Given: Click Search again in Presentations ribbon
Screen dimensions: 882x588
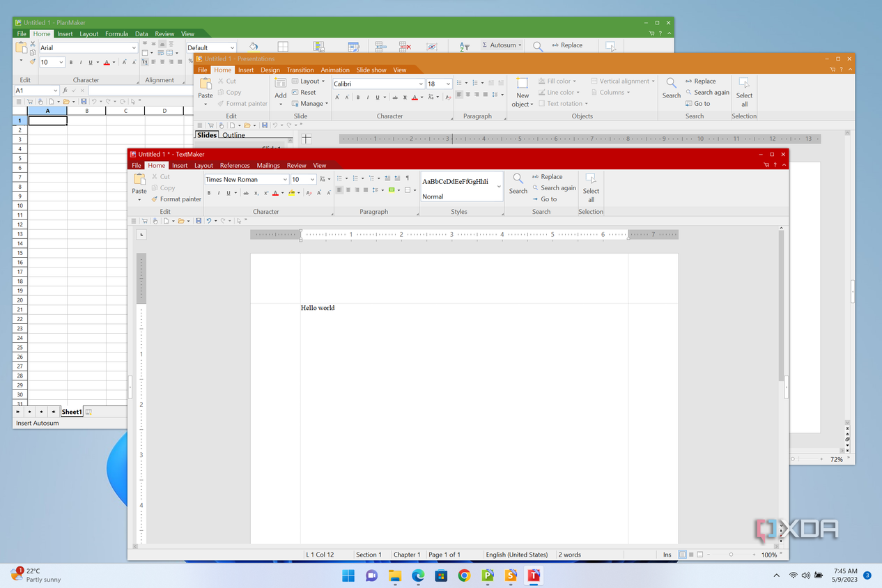Looking at the screenshot, I should (x=707, y=93).
